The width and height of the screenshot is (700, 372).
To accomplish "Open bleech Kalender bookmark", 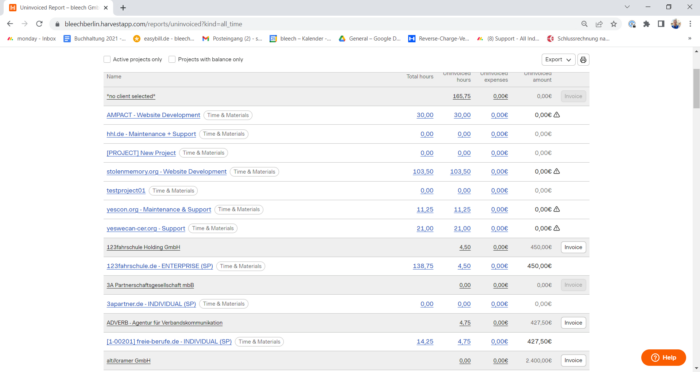I will (300, 39).
